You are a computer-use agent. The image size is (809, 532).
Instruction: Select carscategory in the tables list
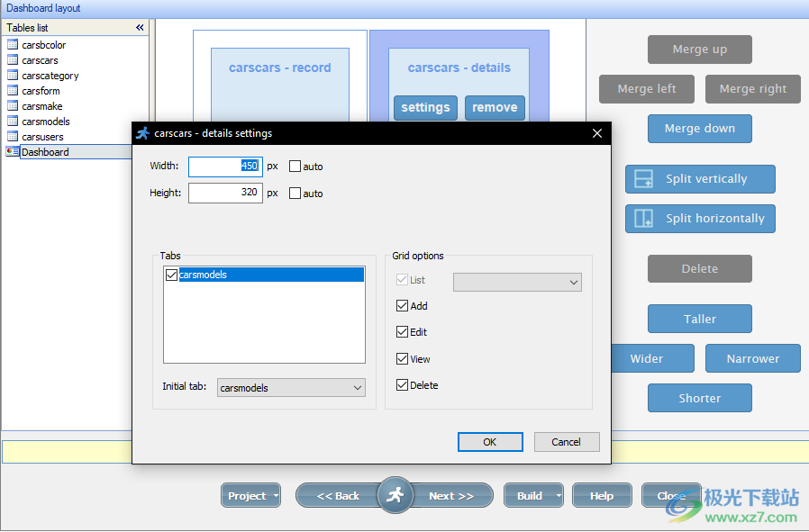pyautogui.click(x=50, y=76)
